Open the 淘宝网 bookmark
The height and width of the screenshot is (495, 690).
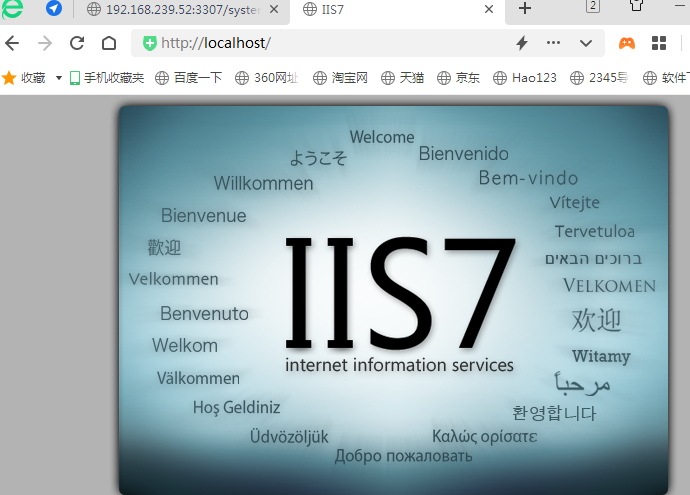[x=340, y=78]
